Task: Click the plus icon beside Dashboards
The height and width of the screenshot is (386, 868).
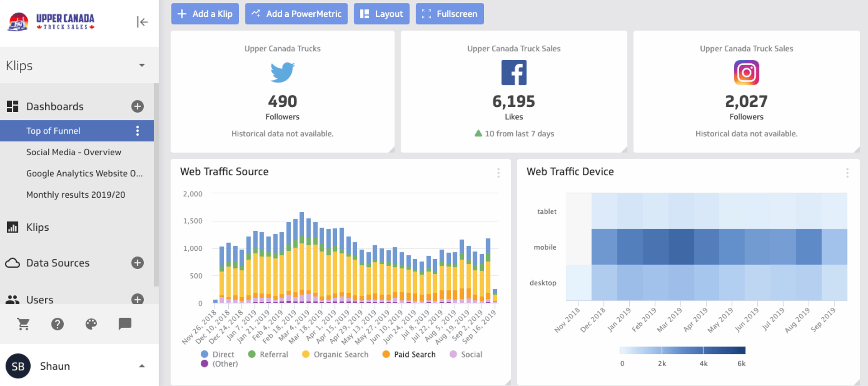Action: tap(137, 106)
